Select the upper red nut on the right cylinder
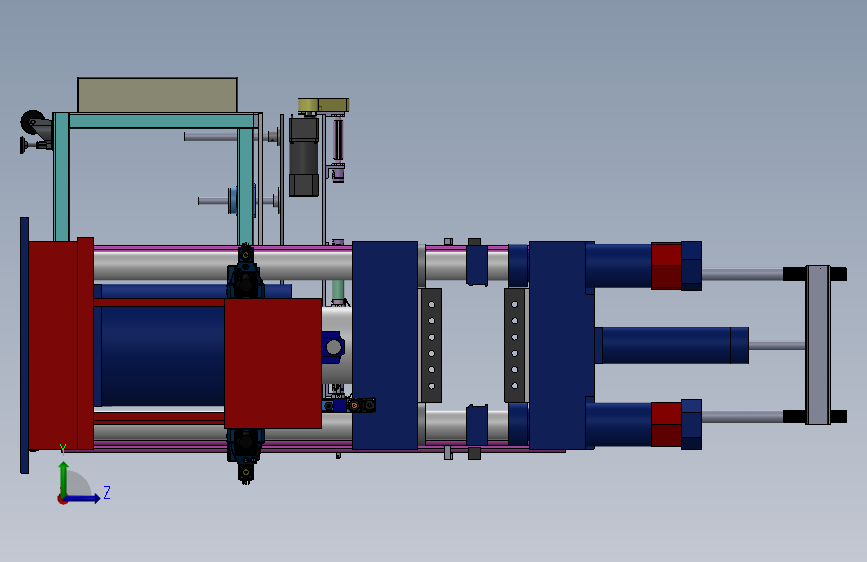 pos(666,266)
